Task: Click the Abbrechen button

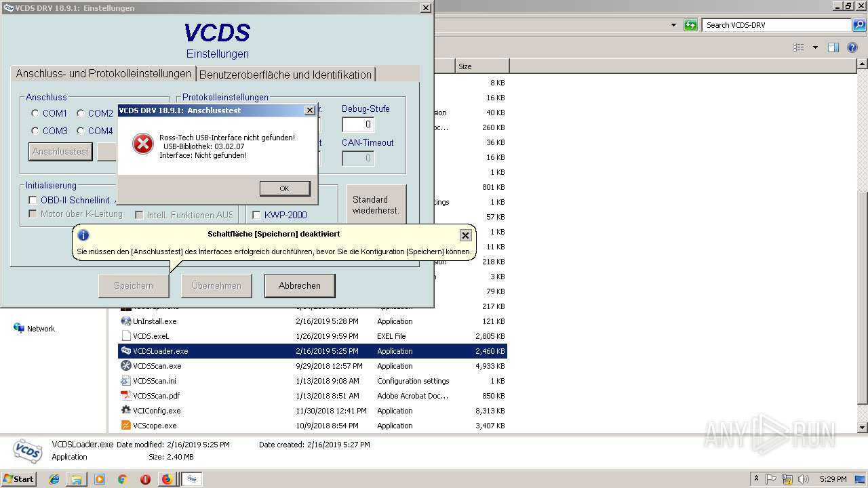Action: coord(300,286)
